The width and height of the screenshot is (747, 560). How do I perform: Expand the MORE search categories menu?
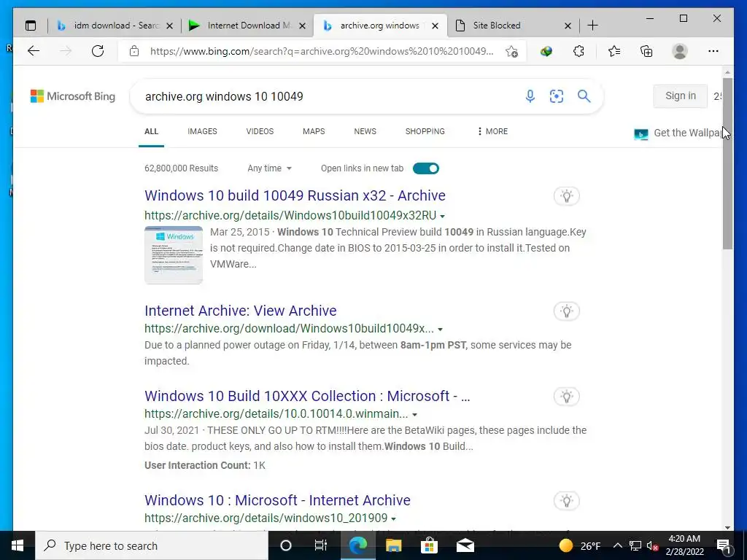[x=492, y=131]
